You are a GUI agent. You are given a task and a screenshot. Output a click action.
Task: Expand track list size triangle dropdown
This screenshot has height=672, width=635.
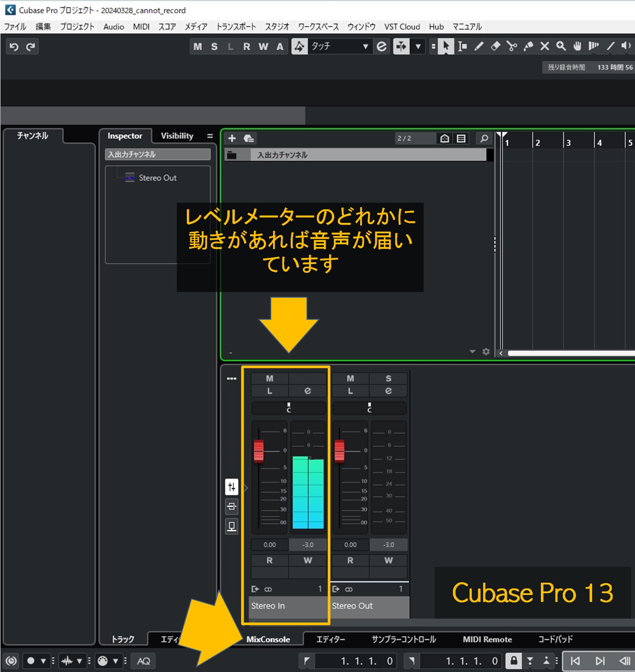tap(472, 352)
